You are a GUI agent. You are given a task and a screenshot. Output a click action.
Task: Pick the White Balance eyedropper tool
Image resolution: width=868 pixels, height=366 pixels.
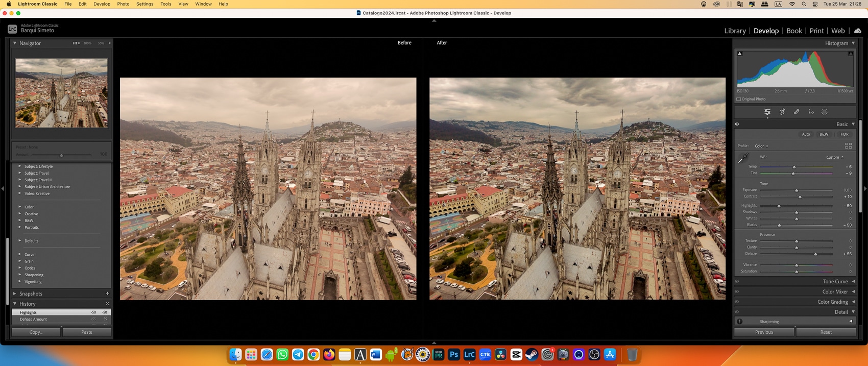click(743, 158)
